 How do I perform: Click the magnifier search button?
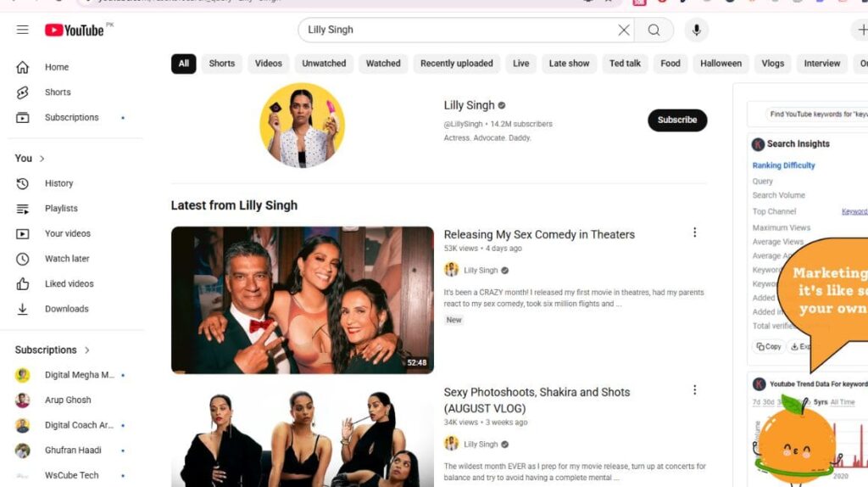point(654,31)
